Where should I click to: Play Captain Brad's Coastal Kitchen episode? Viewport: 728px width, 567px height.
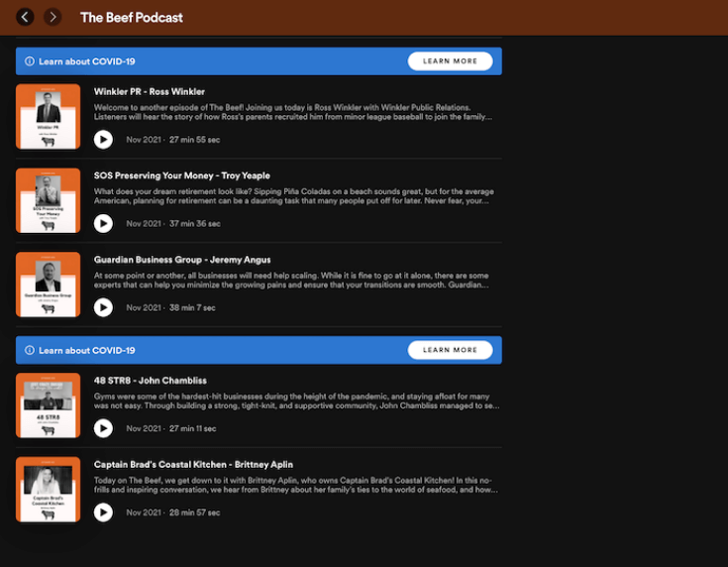click(x=103, y=512)
